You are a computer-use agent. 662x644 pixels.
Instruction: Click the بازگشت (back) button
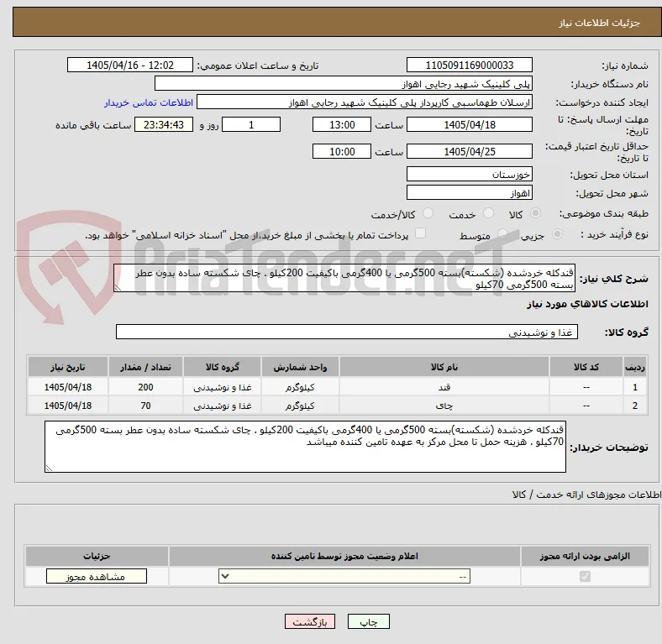[310, 621]
